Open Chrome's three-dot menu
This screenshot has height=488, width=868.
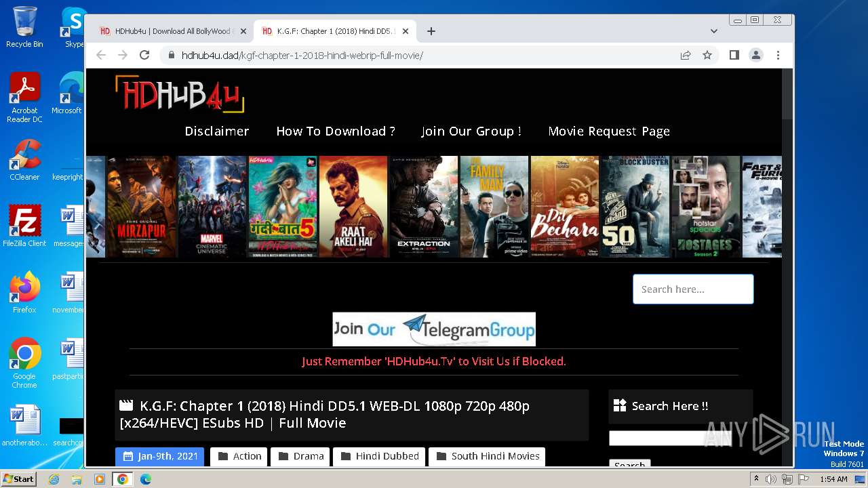click(778, 56)
